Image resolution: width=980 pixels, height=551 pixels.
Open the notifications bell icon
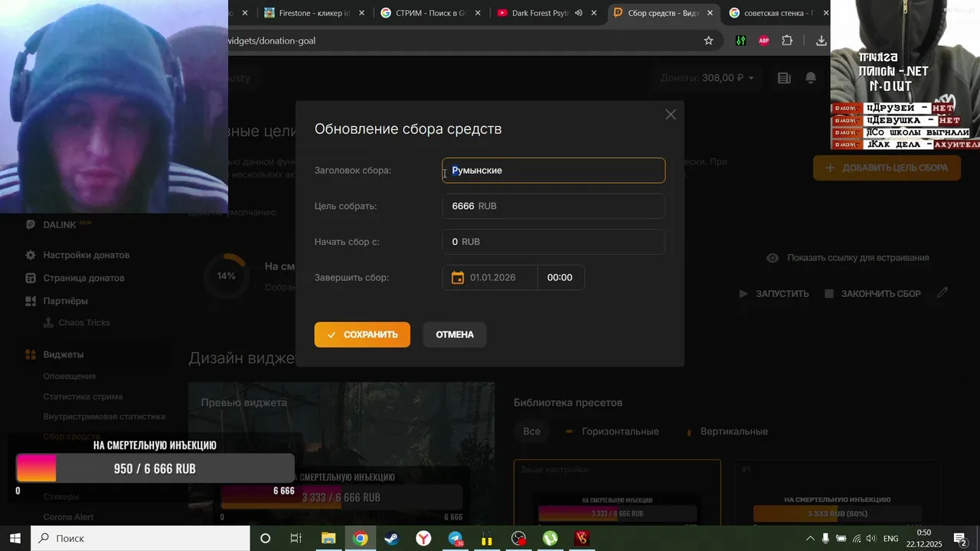[811, 78]
